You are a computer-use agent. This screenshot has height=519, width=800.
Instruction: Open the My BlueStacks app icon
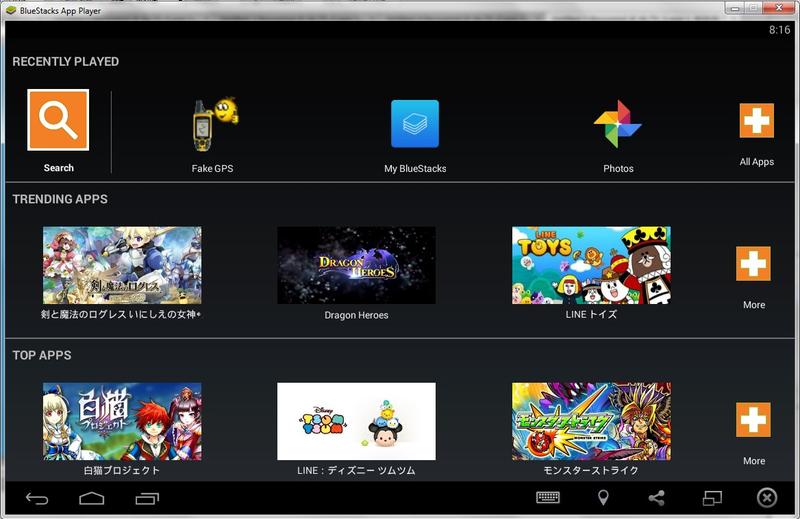[x=415, y=124]
